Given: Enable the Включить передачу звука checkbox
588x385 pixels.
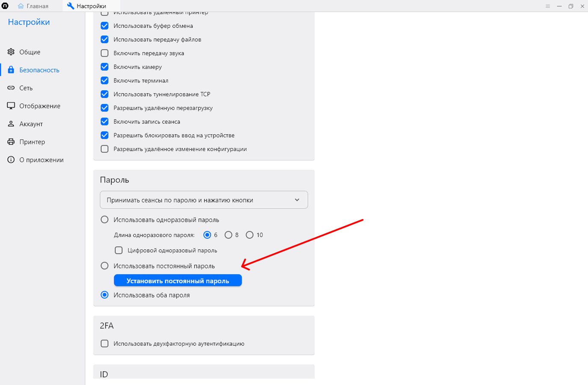Looking at the screenshot, I should tap(105, 53).
